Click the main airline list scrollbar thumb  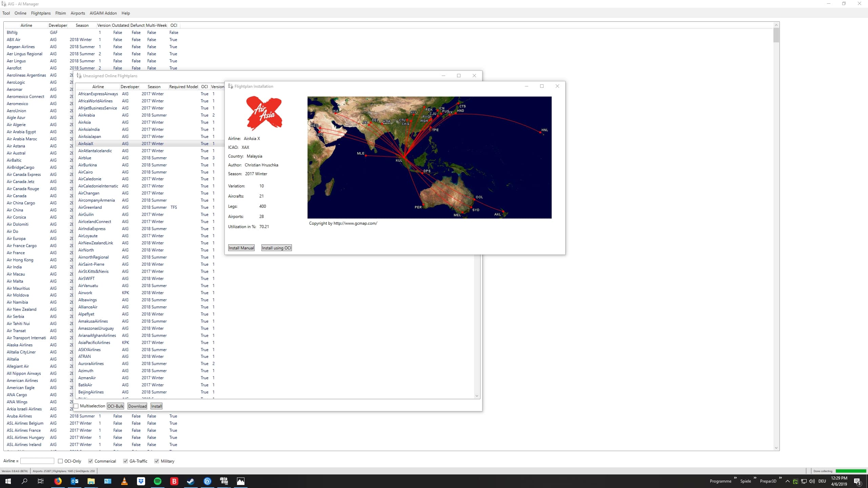[x=776, y=35]
